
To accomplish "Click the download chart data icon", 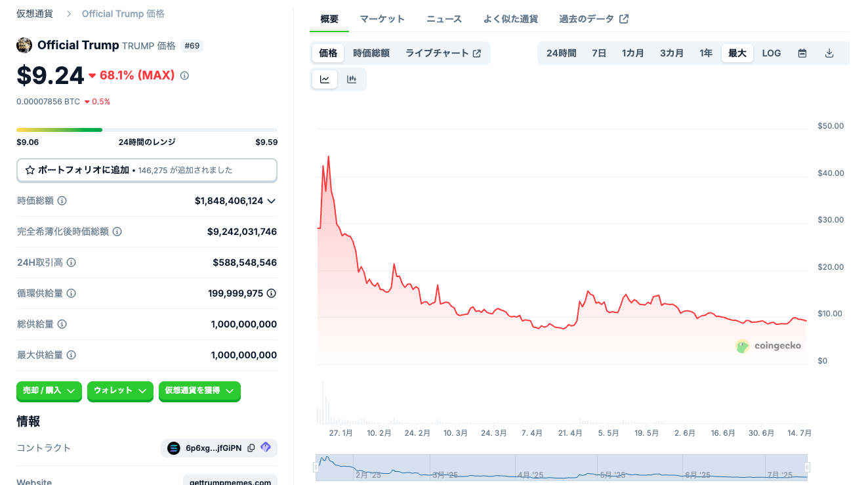I will tap(829, 53).
